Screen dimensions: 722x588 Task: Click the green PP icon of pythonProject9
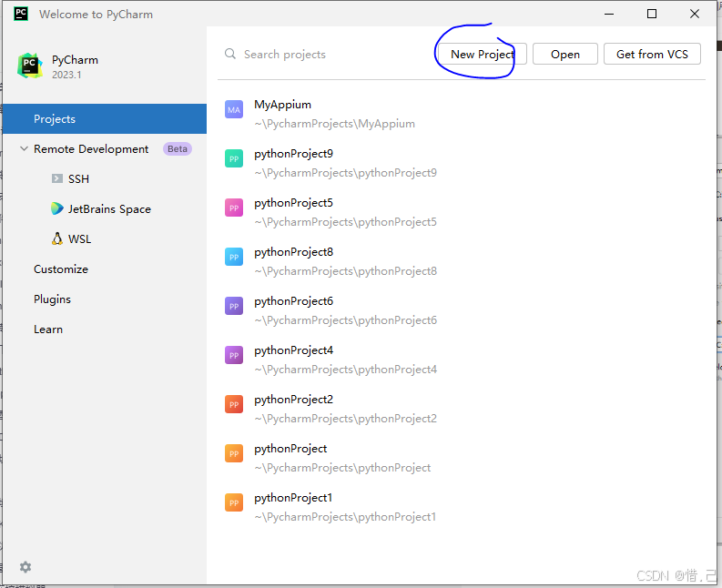[x=234, y=159]
